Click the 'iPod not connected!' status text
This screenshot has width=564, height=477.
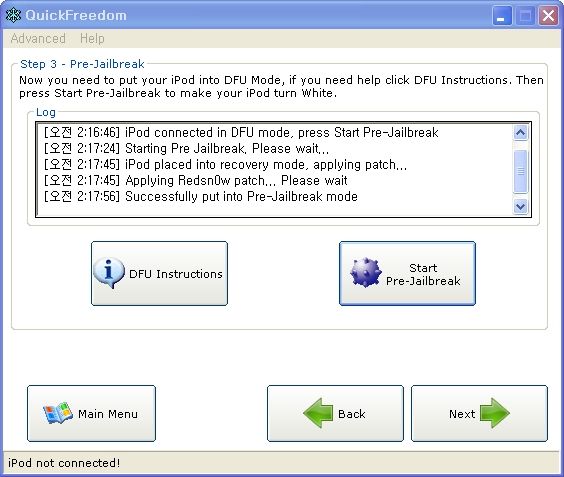pos(64,463)
